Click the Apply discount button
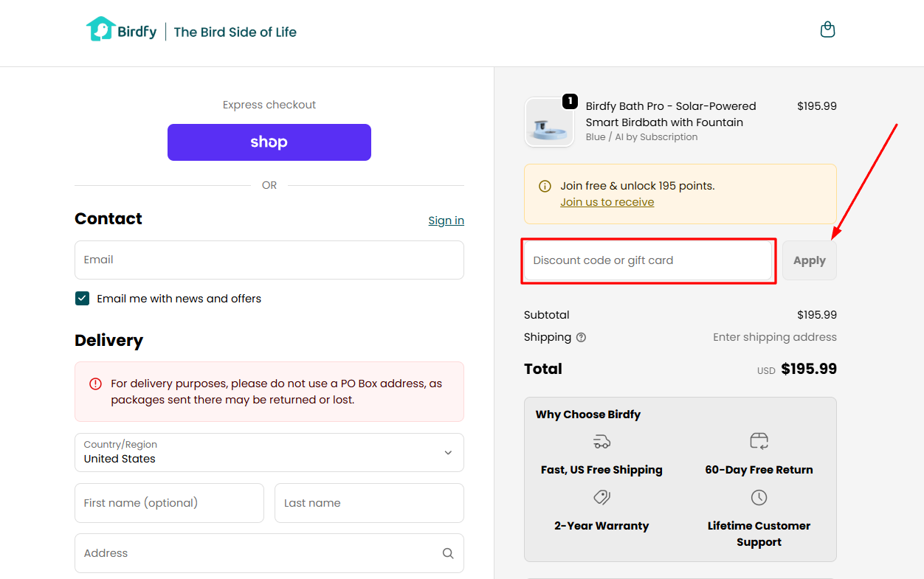924x579 pixels. point(810,260)
